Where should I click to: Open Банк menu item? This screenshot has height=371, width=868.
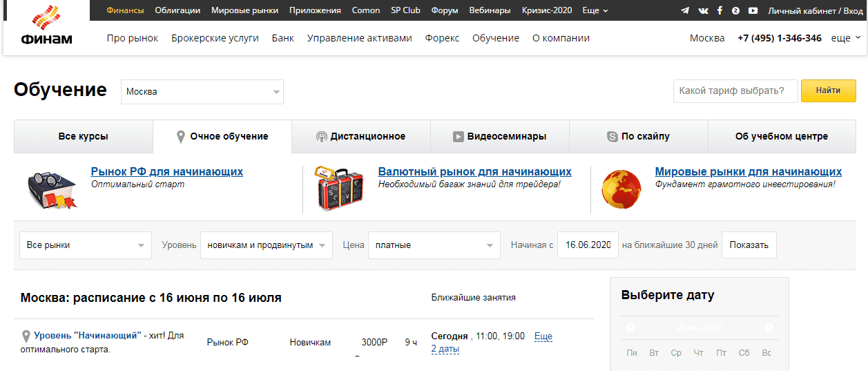[x=283, y=38]
